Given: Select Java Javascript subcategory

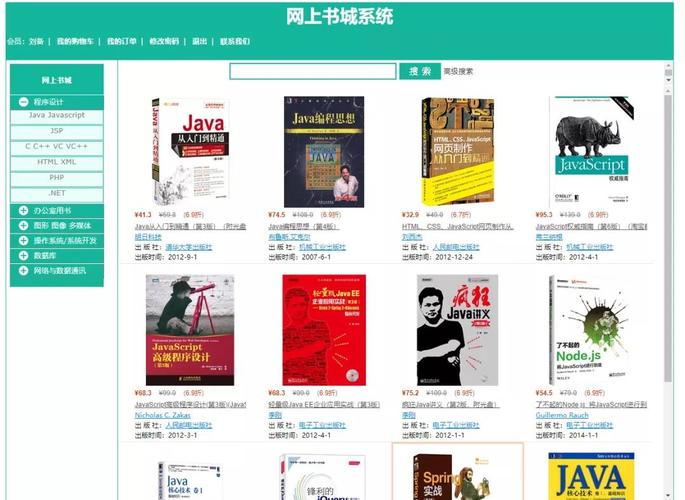Looking at the screenshot, I should click(57, 115).
